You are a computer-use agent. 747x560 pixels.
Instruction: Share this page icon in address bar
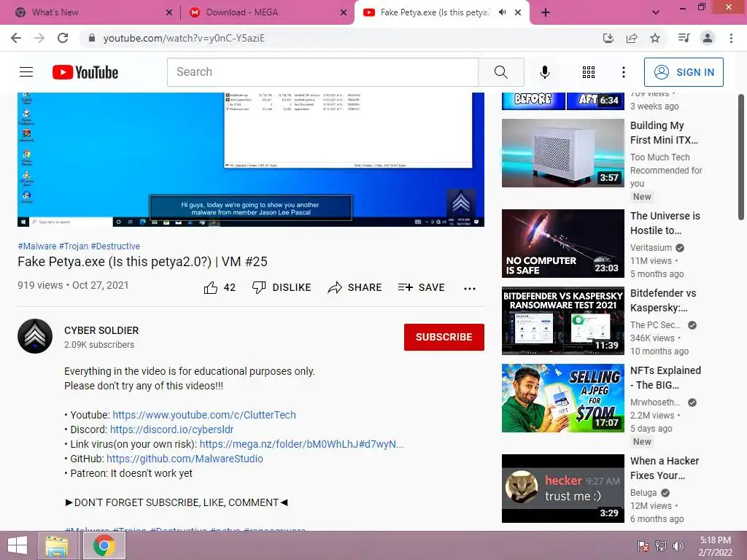(x=632, y=38)
